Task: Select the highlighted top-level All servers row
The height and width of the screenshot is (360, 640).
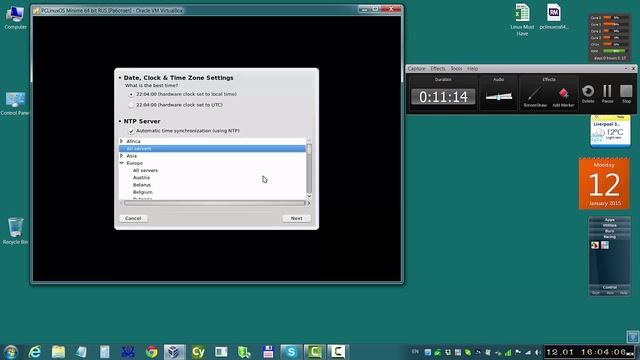Action: tap(212, 149)
